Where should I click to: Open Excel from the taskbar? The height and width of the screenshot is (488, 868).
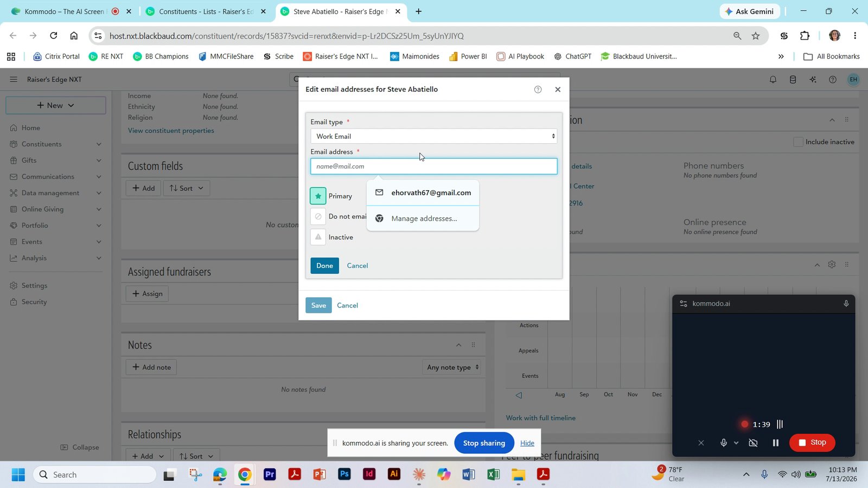(493, 474)
